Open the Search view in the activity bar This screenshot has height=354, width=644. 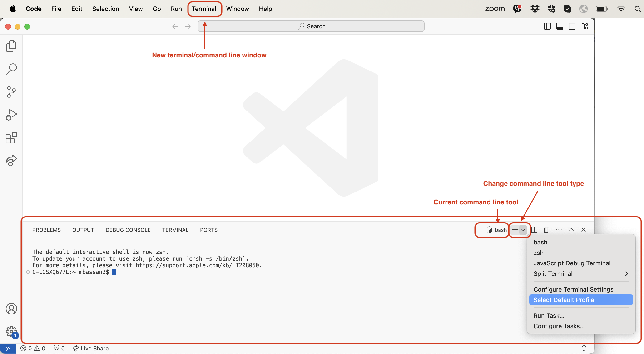pos(11,69)
